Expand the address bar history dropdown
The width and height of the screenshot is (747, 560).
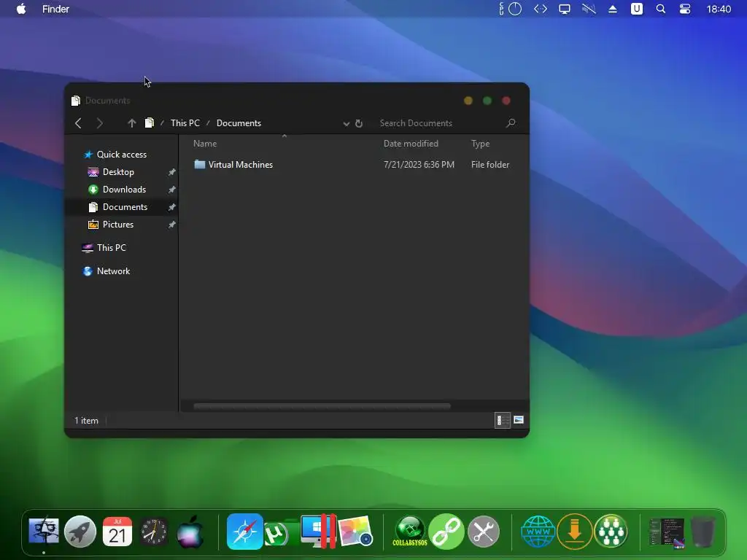(x=347, y=124)
